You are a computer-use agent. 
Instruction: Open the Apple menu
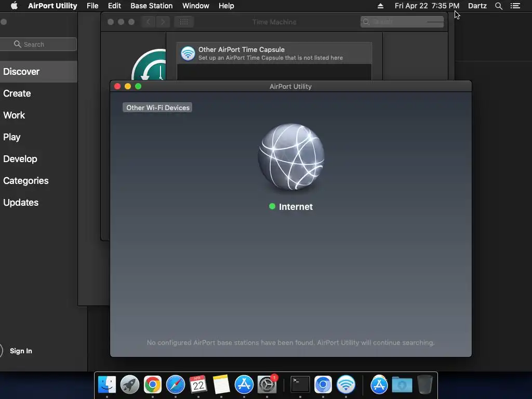[x=14, y=6]
